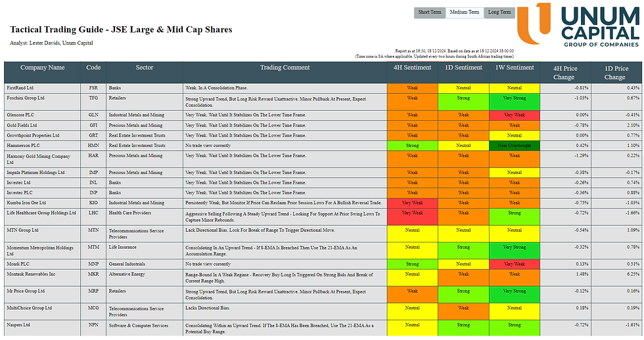644x340 pixels.
Task: Click the NPN share code
Action: [x=93, y=325]
